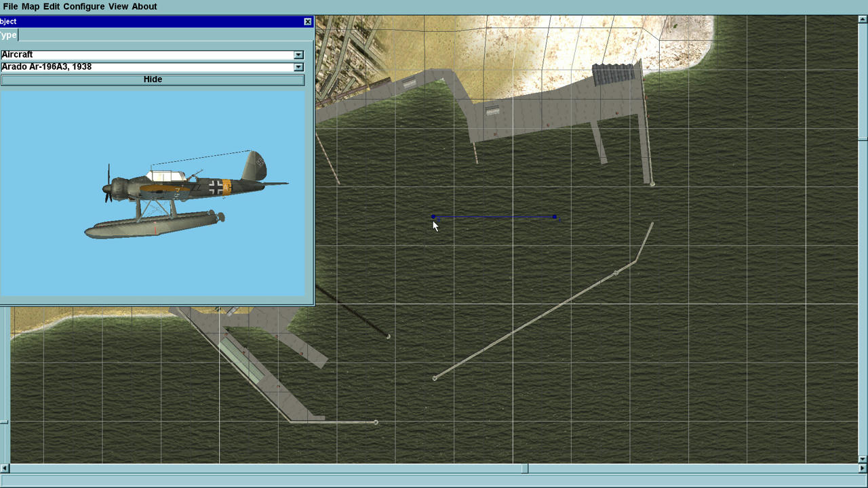Close the Object panel
868x488 pixels.
308,22
